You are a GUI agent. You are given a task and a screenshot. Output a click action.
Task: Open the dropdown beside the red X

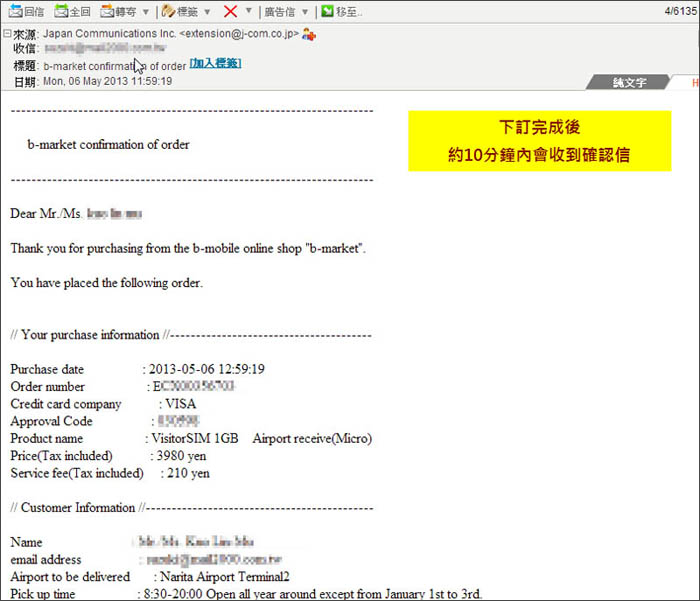click(x=249, y=11)
